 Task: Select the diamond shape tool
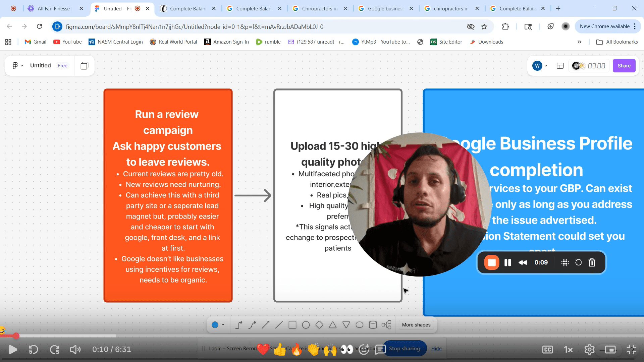pyautogui.click(x=319, y=325)
